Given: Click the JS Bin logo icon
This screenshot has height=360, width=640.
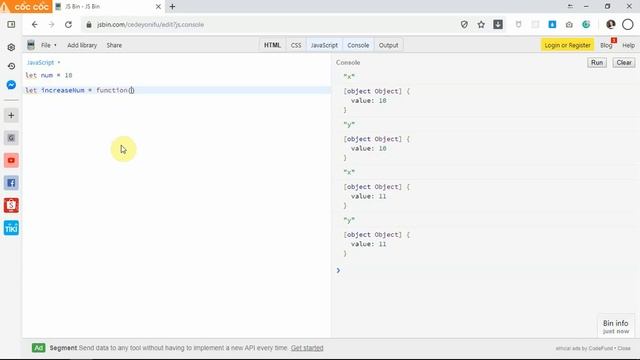Looking at the screenshot, I should (31, 45).
